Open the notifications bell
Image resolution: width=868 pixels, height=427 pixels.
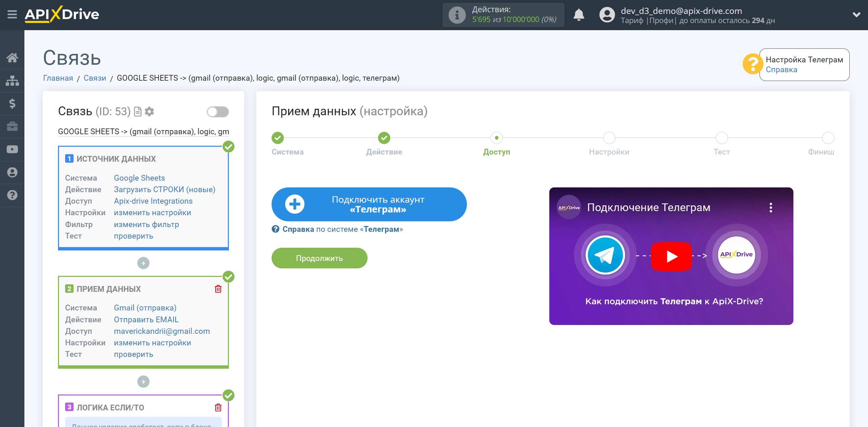click(579, 15)
